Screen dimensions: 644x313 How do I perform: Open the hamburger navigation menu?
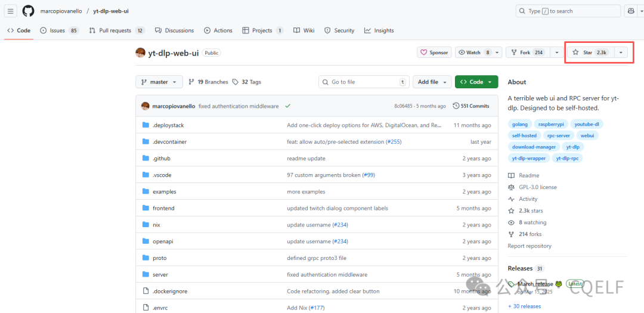(x=11, y=11)
